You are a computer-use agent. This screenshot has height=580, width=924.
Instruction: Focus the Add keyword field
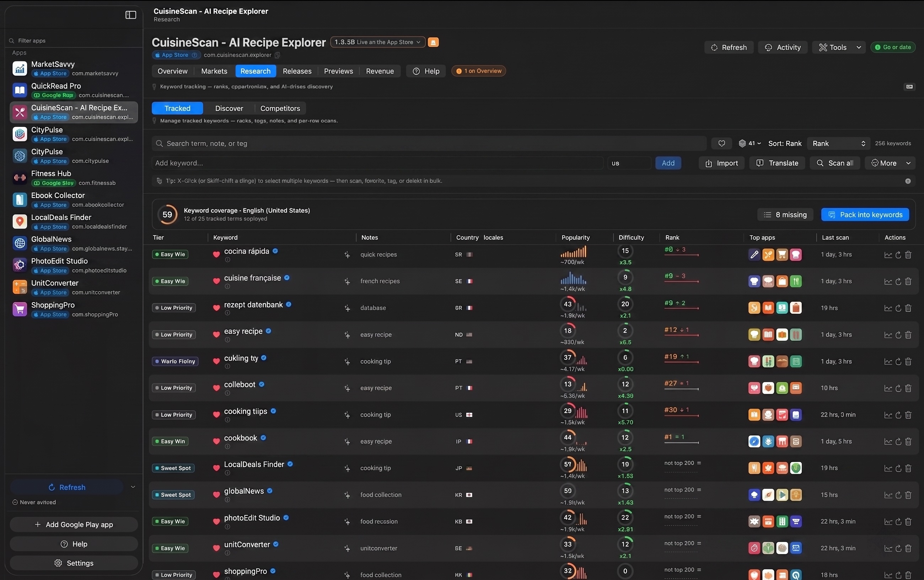pyautogui.click(x=377, y=163)
